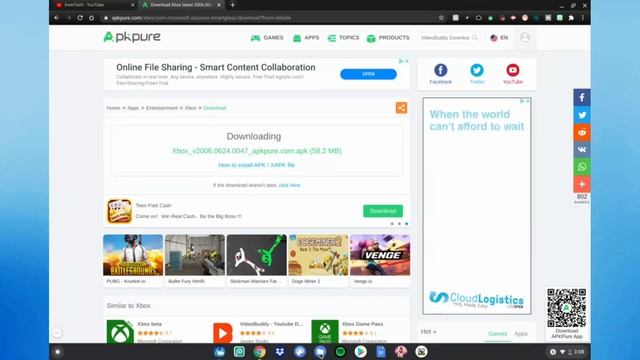The image size is (640, 360).
Task: Share on Reddit from floating sidebar
Action: 582,132
